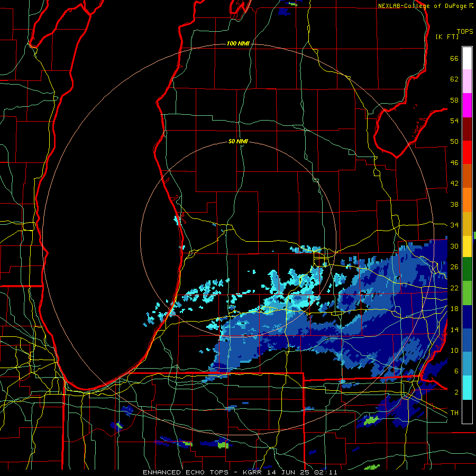Viewport: 476px width, 476px height.
Task: Click the light pink 62 legend band
Action: [x=467, y=81]
